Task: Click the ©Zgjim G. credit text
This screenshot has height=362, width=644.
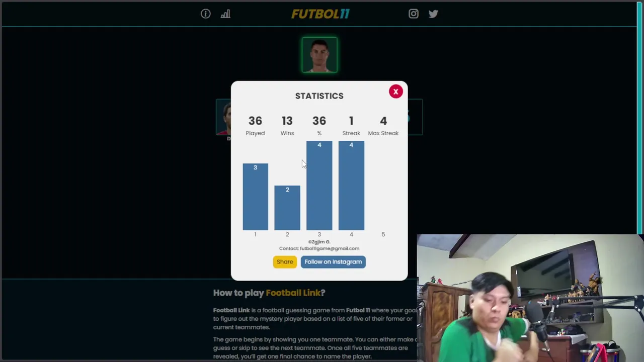Action: pos(319,242)
